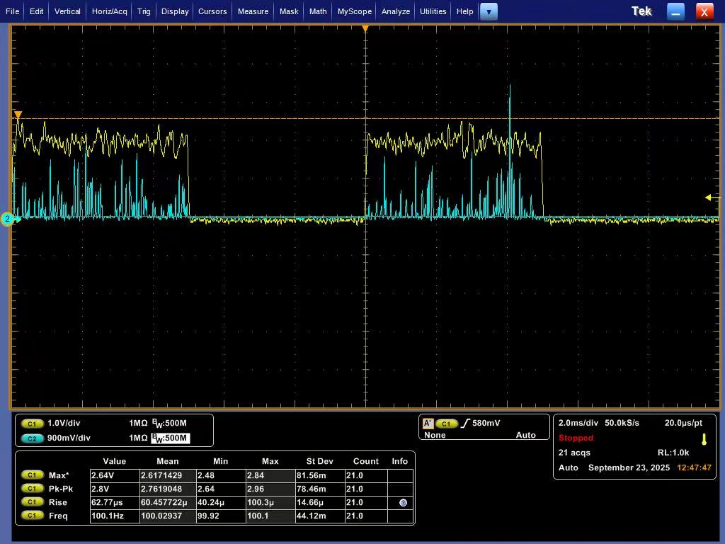Click the September 23, 2025 date
Image resolution: width=725 pixels, height=544 pixels.
[629, 467]
